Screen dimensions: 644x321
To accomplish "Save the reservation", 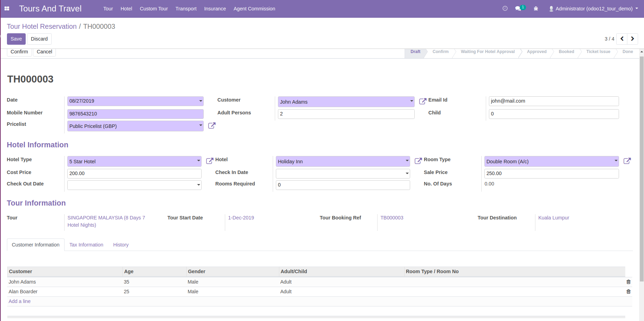I will [x=16, y=39].
